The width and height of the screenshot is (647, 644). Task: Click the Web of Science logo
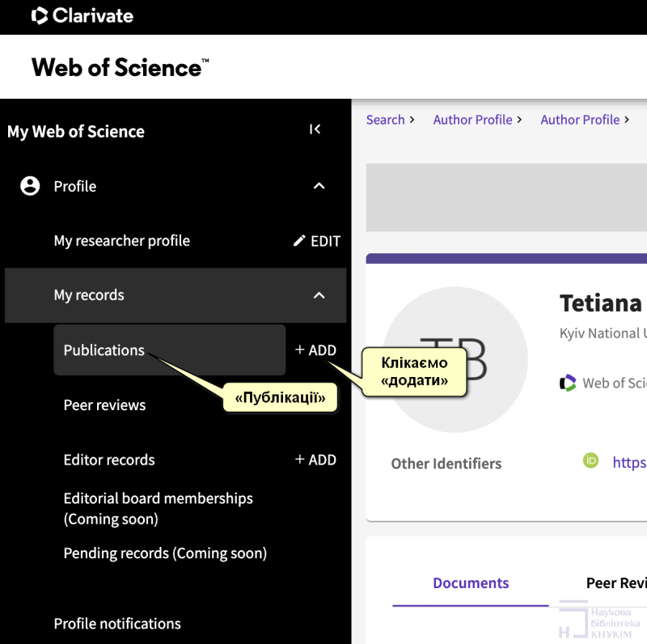[x=120, y=67]
